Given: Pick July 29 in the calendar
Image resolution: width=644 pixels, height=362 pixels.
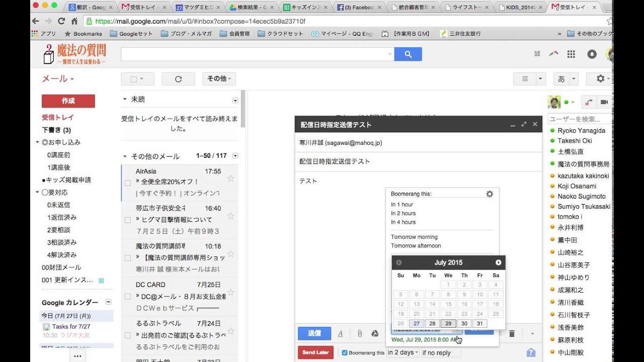Looking at the screenshot, I should pyautogui.click(x=448, y=324).
